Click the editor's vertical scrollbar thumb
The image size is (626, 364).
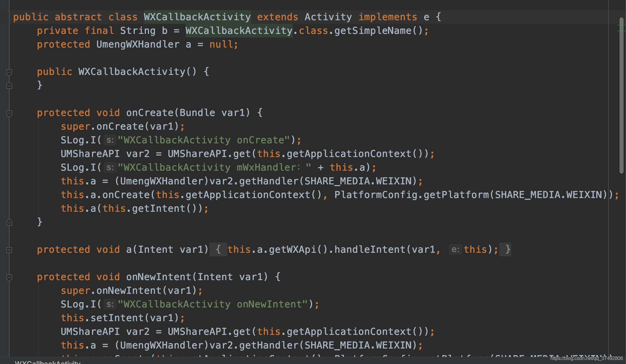point(621,95)
